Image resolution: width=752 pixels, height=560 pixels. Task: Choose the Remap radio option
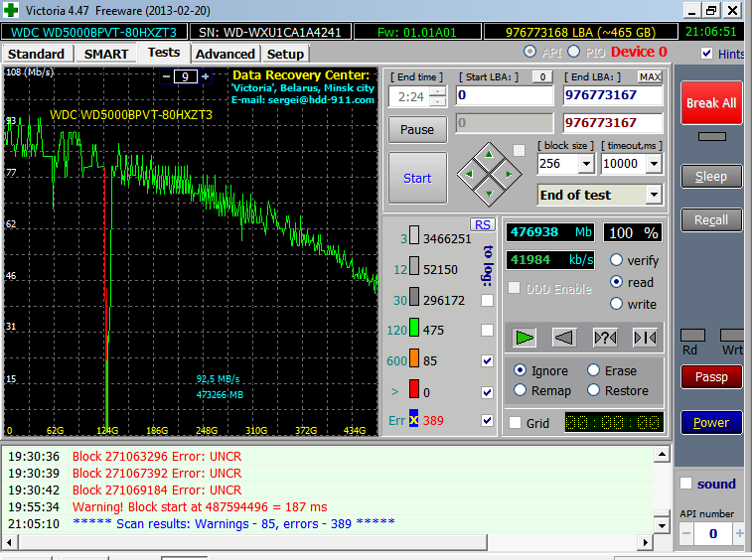[x=521, y=390]
